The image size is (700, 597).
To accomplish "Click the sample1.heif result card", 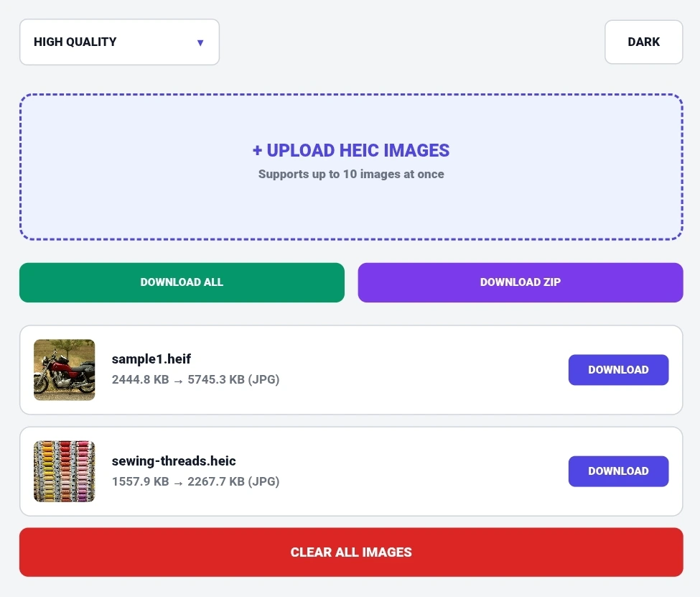I will pos(351,369).
